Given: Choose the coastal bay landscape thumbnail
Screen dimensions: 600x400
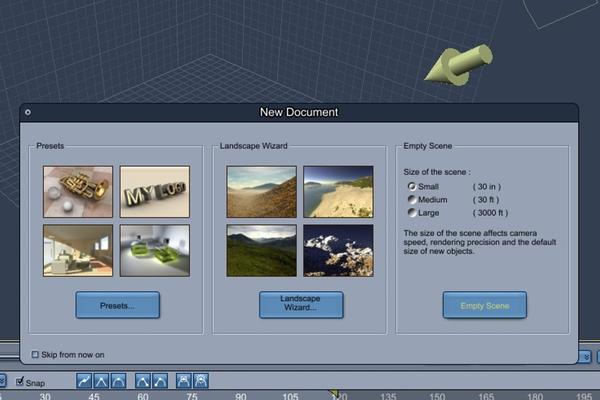Looking at the screenshot, I should [338, 192].
